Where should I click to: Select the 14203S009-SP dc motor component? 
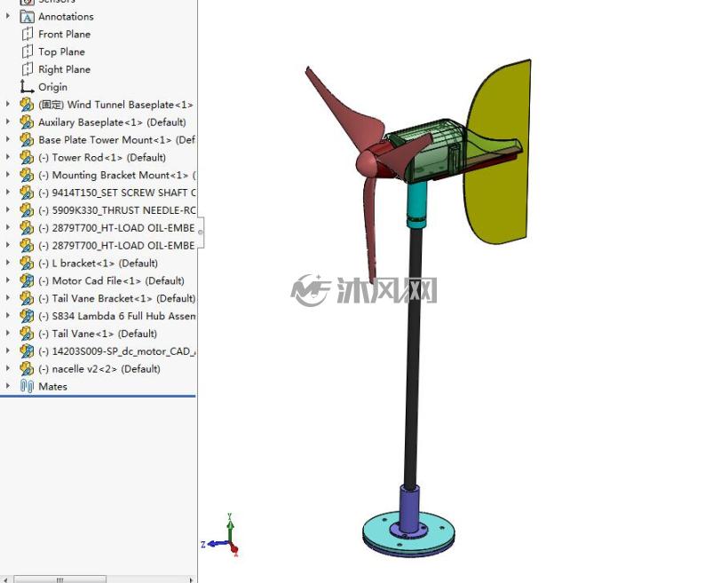click(x=117, y=351)
